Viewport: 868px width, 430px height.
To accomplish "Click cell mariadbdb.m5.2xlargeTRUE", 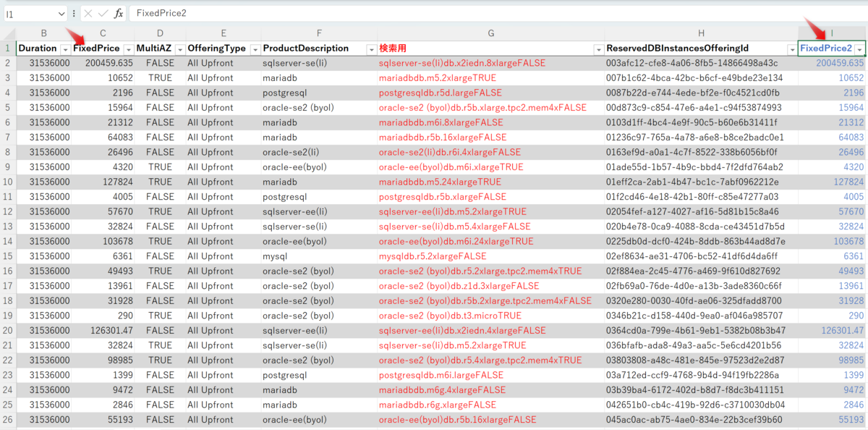I will point(491,78).
